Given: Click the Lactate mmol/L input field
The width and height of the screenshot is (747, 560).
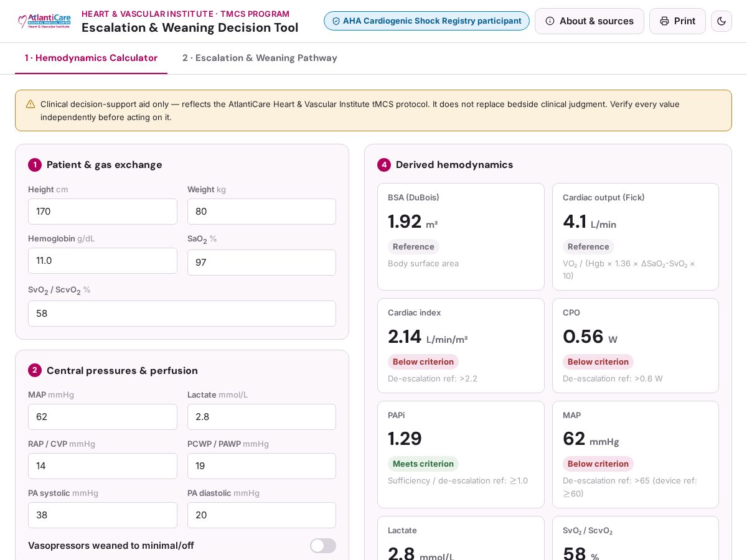Looking at the screenshot, I should tap(261, 417).
